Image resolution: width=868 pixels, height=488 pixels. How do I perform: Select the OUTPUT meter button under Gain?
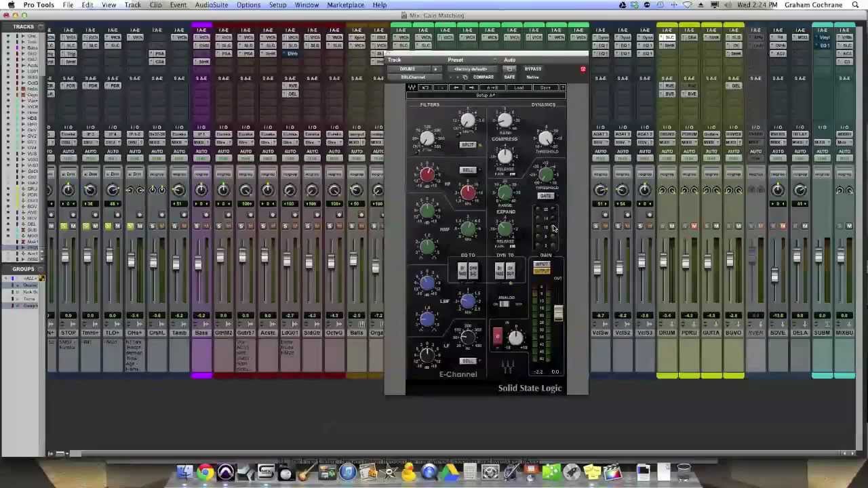tap(541, 270)
